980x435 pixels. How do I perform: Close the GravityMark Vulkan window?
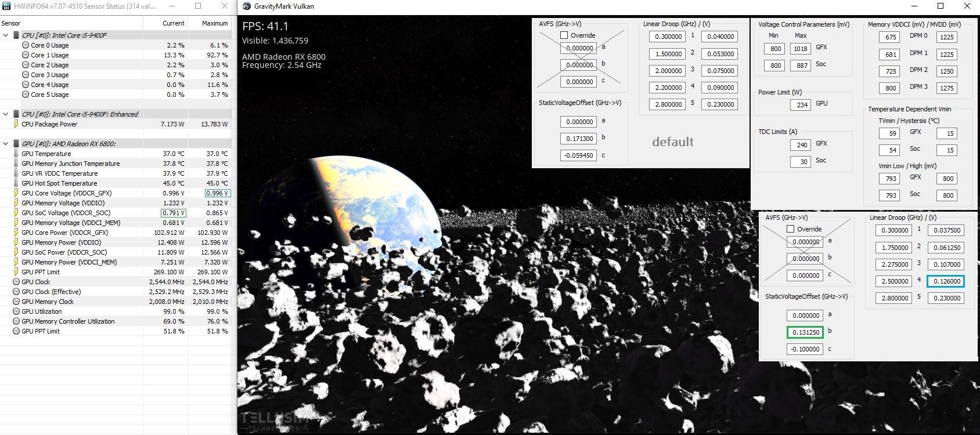[x=967, y=6]
